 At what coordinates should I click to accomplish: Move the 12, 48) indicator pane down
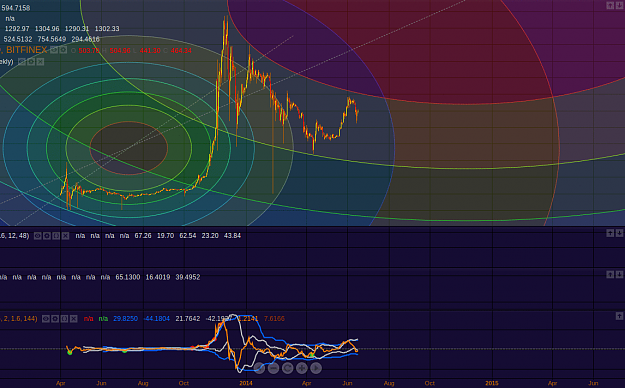click(x=619, y=233)
